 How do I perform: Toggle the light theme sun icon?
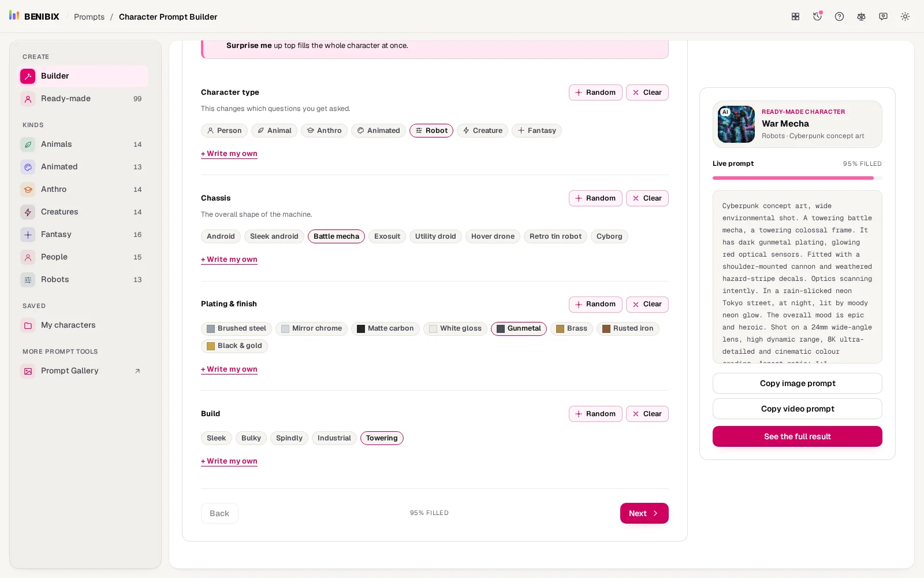click(905, 17)
